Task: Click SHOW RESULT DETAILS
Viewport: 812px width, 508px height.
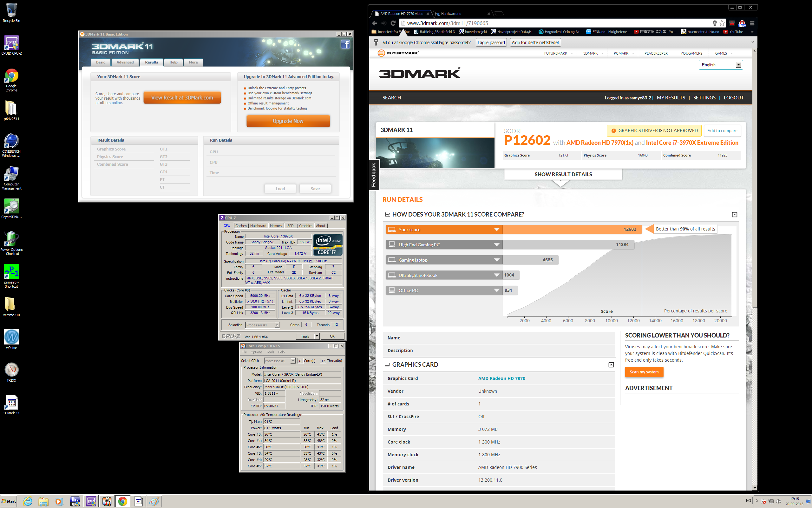Action: pos(563,174)
